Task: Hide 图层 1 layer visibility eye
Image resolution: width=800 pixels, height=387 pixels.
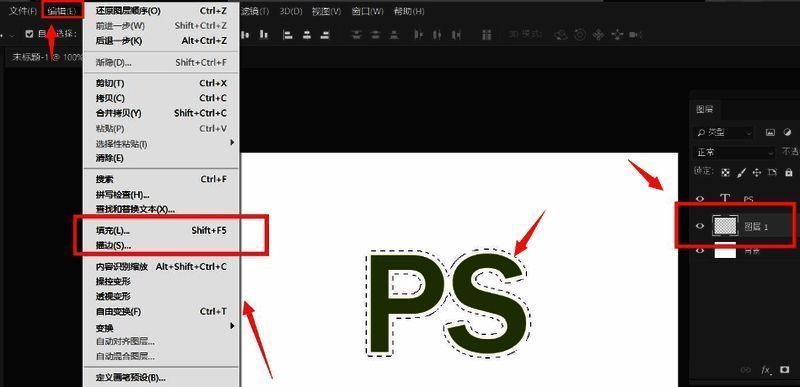Action: (700, 226)
